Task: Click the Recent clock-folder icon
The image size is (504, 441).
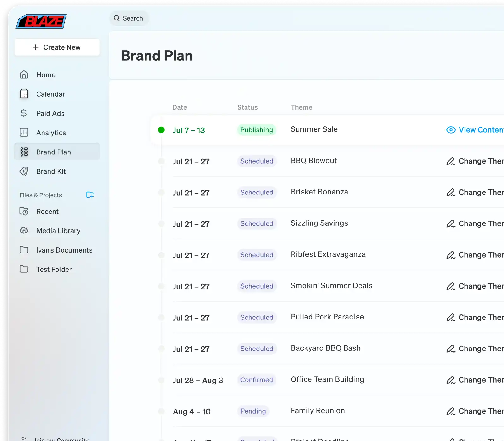Action: tap(24, 212)
